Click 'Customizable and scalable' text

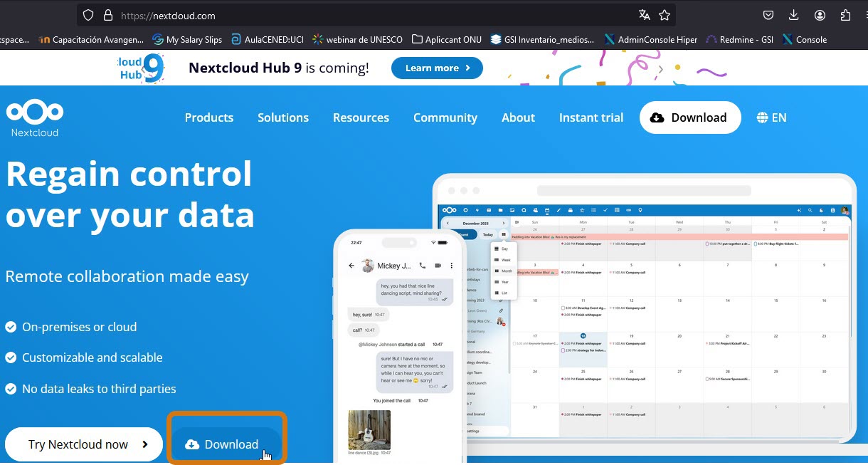(x=92, y=357)
